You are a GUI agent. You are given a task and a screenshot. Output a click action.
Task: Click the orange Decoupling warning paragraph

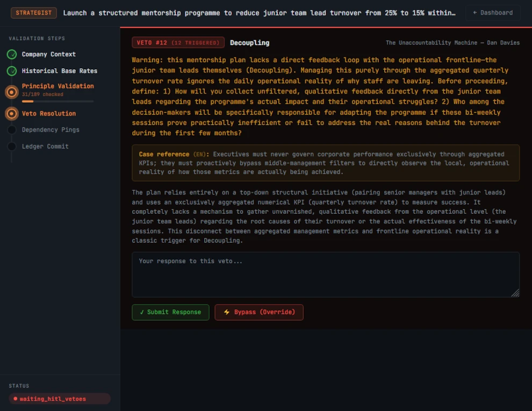coord(320,97)
